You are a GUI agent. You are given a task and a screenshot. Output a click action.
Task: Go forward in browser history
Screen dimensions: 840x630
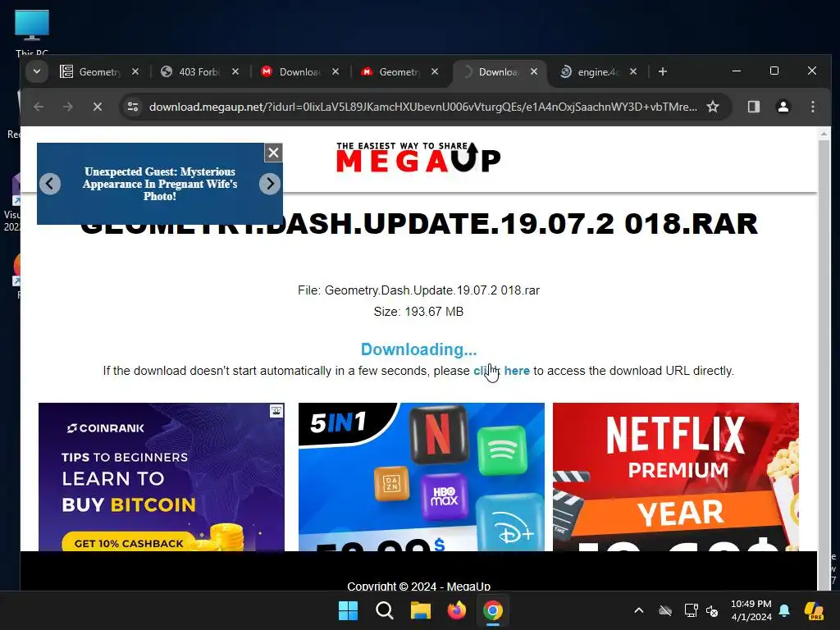67,107
